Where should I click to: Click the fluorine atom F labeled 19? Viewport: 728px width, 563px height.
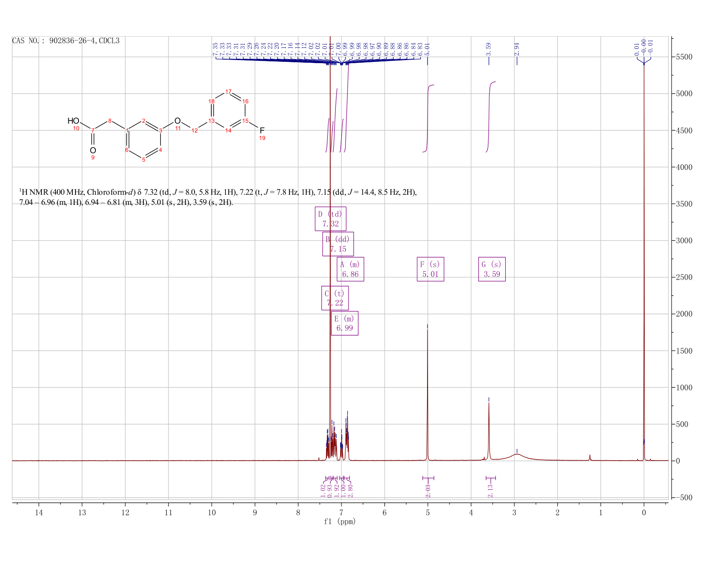[262, 131]
